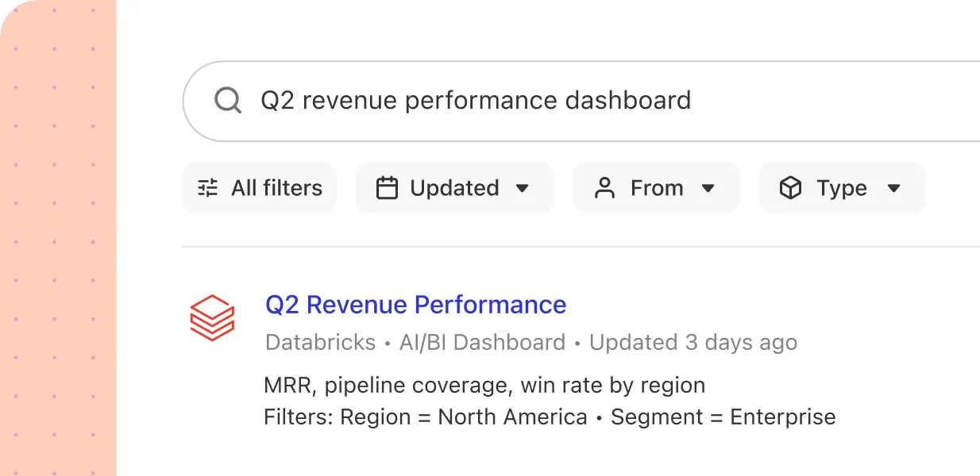Open the Updated filter dropdown
The height and width of the screenshot is (476, 980).
coord(454,187)
